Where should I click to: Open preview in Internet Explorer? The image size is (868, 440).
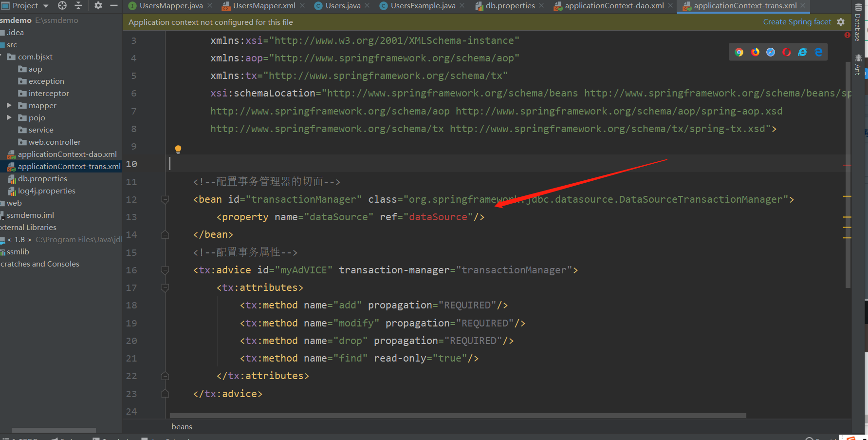coord(802,52)
